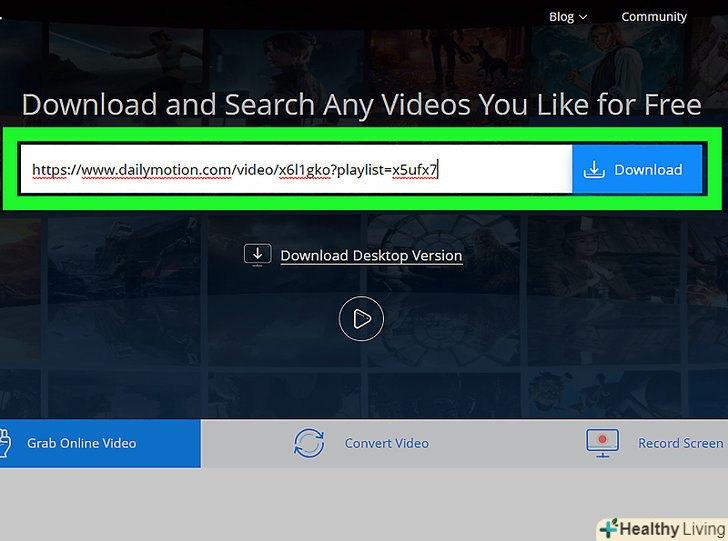Click the Convert Video circular arrows icon

309,443
